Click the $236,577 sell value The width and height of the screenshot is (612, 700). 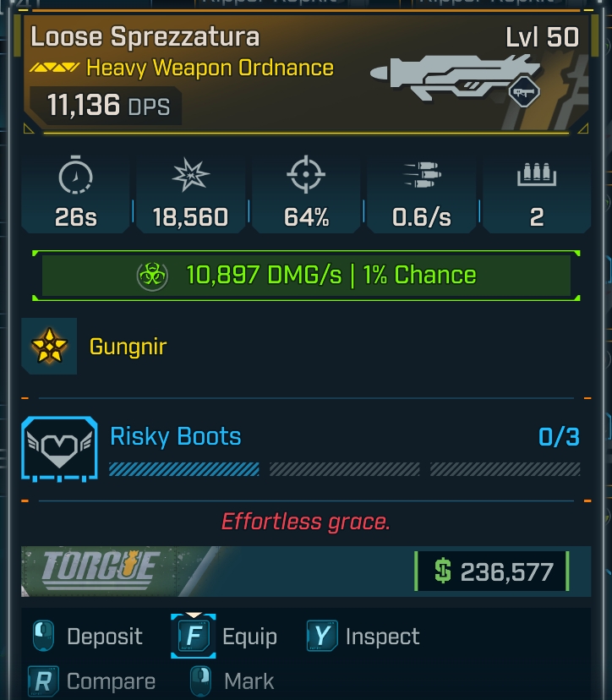[491, 572]
